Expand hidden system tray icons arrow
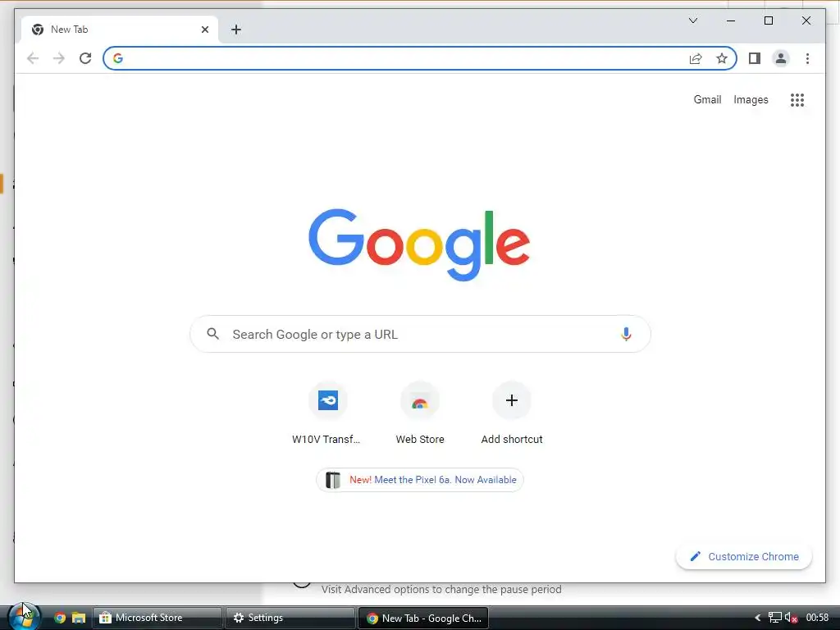This screenshot has height=630, width=840. coord(757,618)
